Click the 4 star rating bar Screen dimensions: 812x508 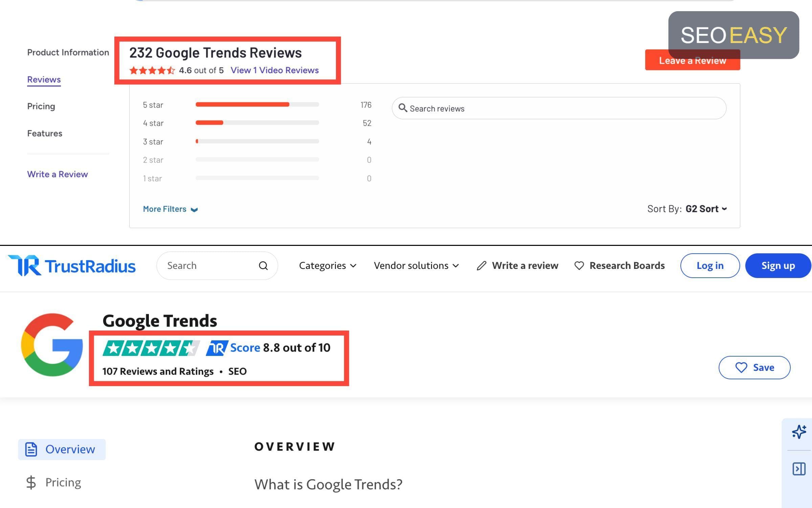(x=257, y=123)
